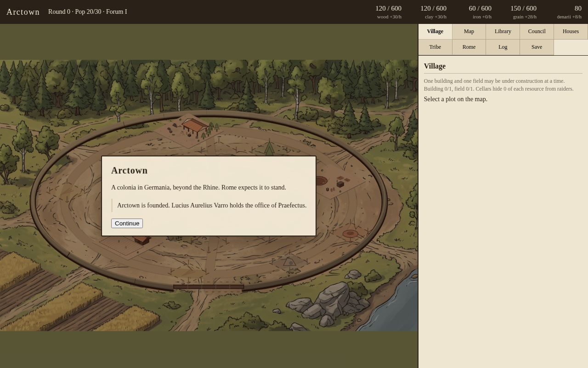Screen dimensions: 588x368
Task: View the Log tab
Action: [503, 47]
